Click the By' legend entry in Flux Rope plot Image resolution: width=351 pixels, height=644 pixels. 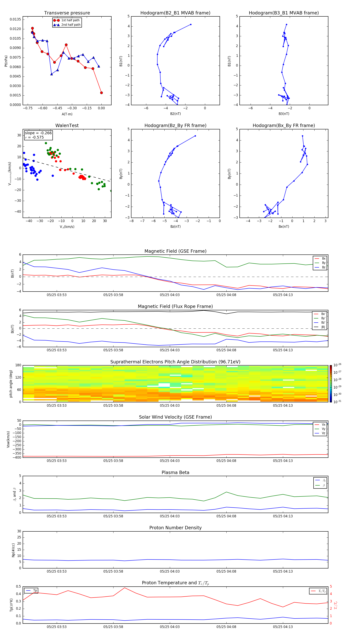pyautogui.click(x=320, y=318)
